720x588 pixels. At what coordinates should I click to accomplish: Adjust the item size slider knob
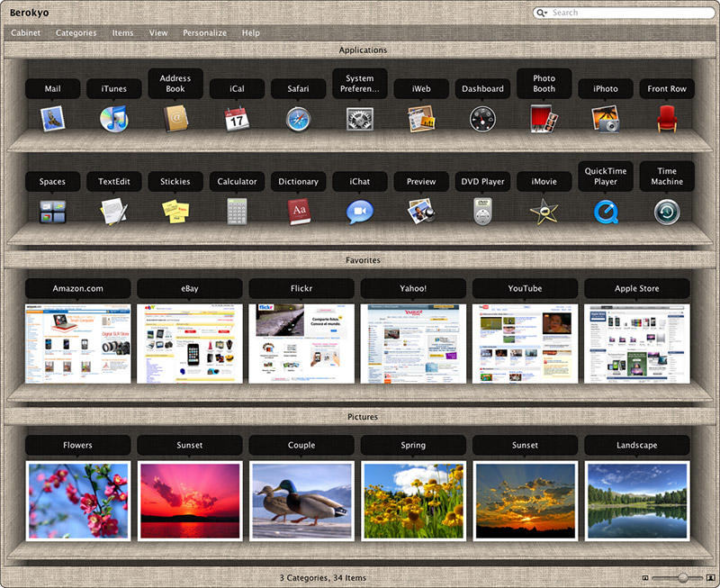click(x=683, y=577)
